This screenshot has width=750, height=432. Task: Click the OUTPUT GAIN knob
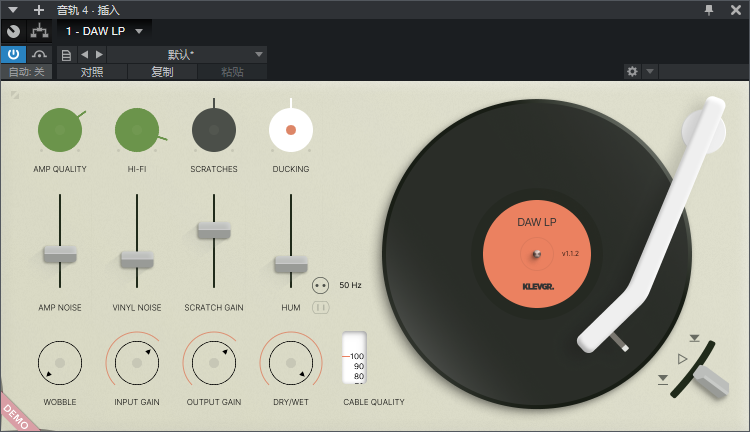[214, 363]
